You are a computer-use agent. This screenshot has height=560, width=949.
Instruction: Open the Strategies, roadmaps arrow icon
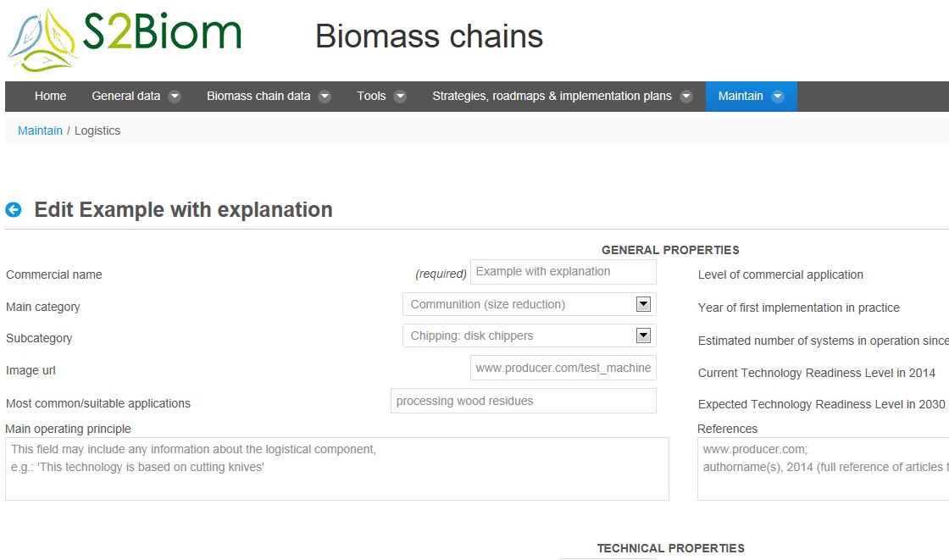point(685,97)
